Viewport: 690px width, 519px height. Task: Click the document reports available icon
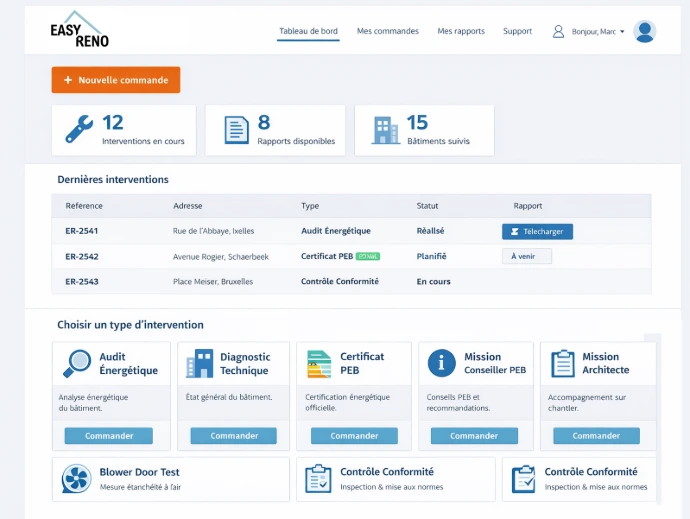(236, 130)
